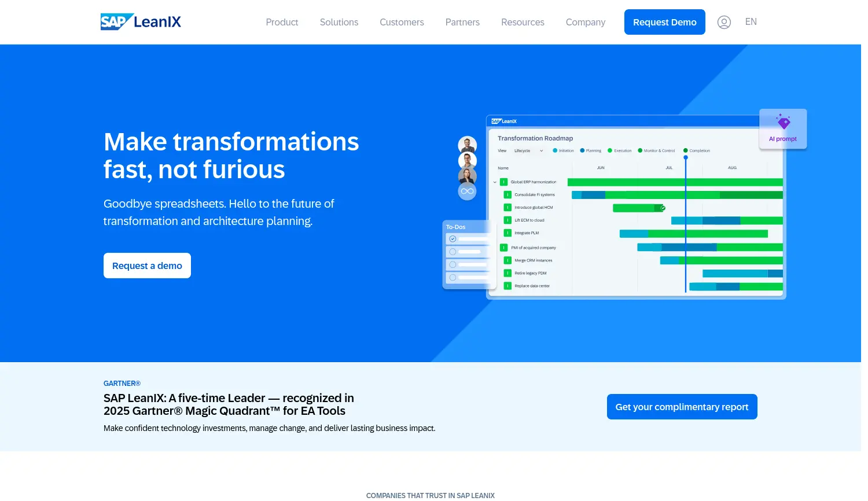Click the white Request a demo button
Viewport: 868px width, 501px height.
pyautogui.click(x=147, y=266)
